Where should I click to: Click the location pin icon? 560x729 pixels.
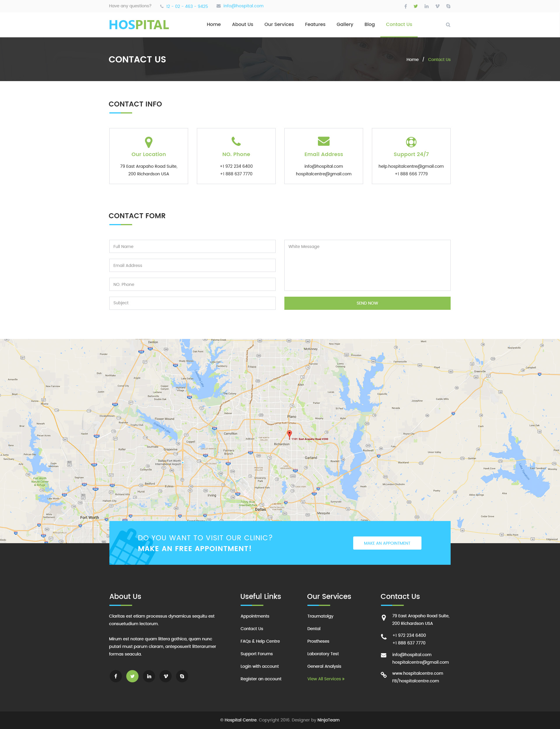pyautogui.click(x=148, y=142)
